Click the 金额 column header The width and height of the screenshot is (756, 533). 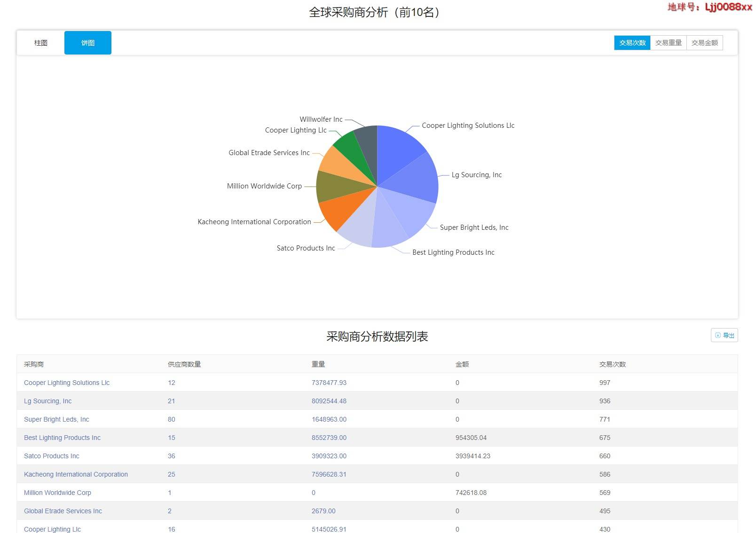pos(462,364)
